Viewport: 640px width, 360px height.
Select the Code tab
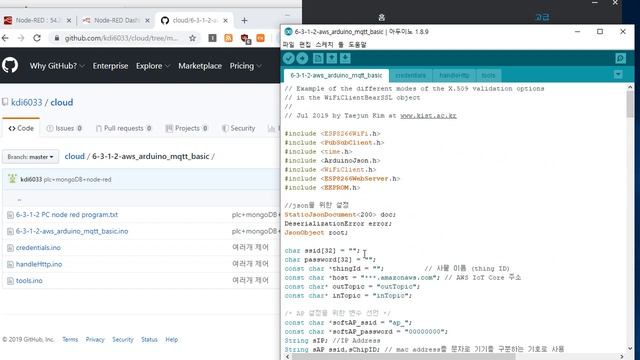21,128
